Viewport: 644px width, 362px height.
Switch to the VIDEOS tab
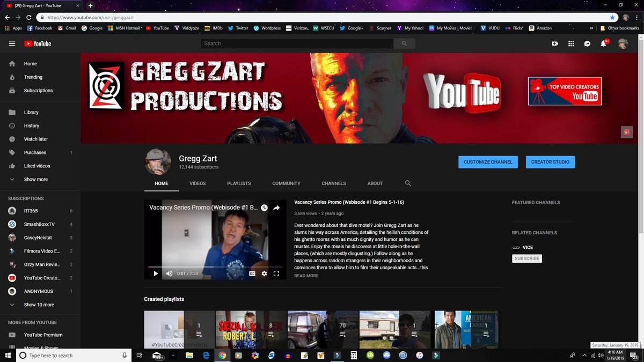point(197,183)
